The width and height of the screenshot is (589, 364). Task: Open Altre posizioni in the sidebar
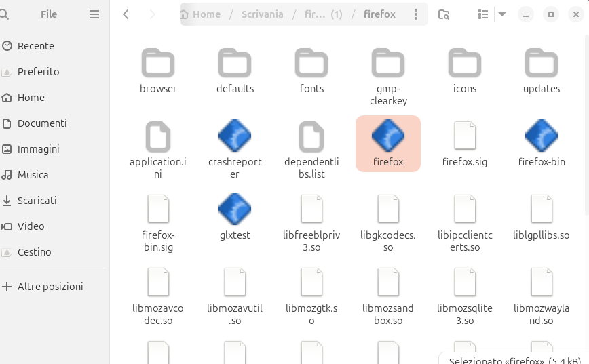pyautogui.click(x=53, y=287)
